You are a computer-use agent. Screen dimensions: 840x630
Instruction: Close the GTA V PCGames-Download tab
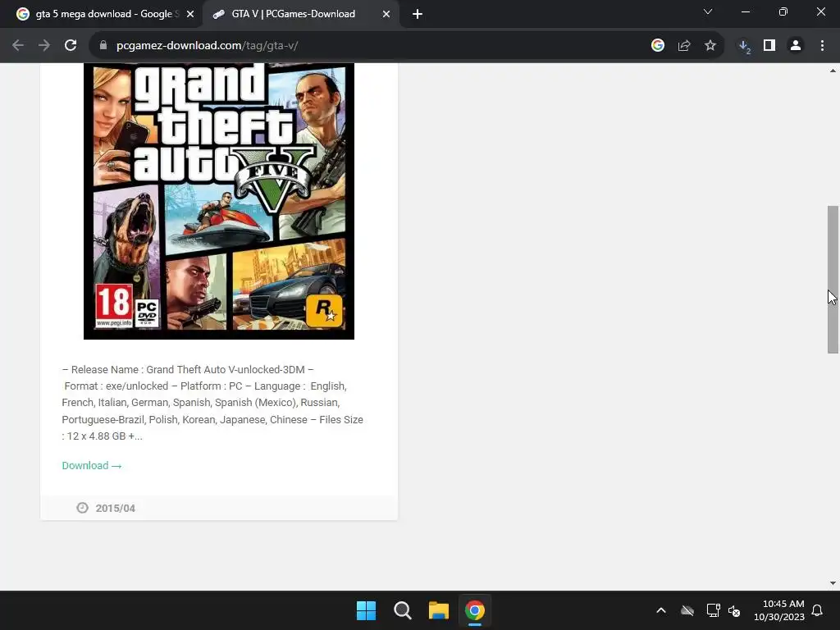coord(386,14)
